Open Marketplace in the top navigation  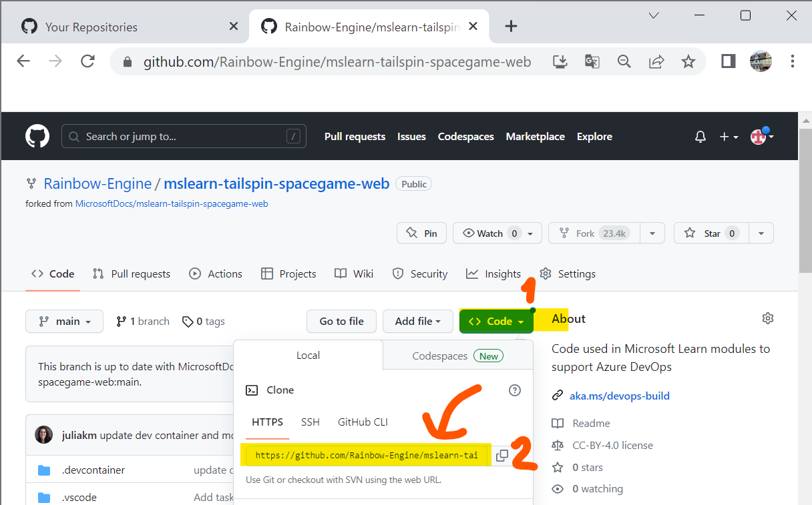pyautogui.click(x=536, y=136)
